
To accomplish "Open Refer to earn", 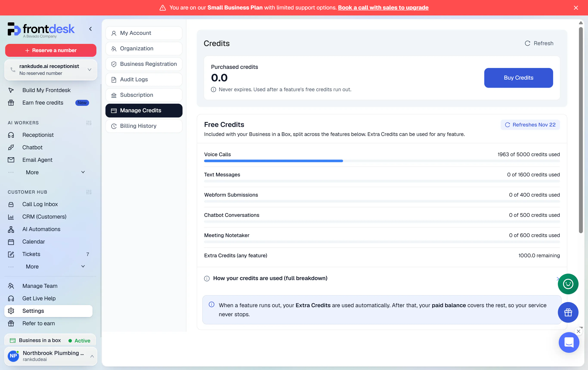I will click(48, 323).
